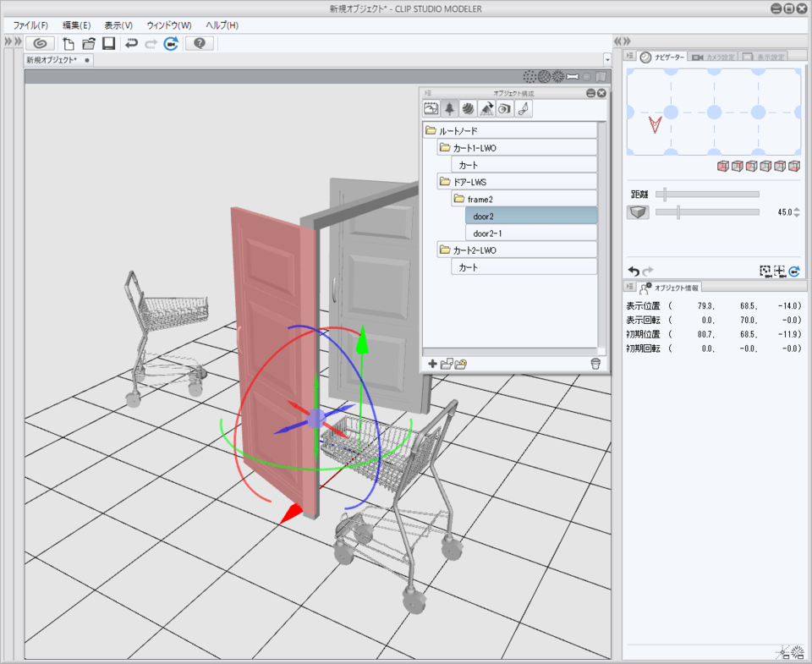Reset camera with blue toolbar icon
The height and width of the screenshot is (664, 812).
[x=171, y=43]
